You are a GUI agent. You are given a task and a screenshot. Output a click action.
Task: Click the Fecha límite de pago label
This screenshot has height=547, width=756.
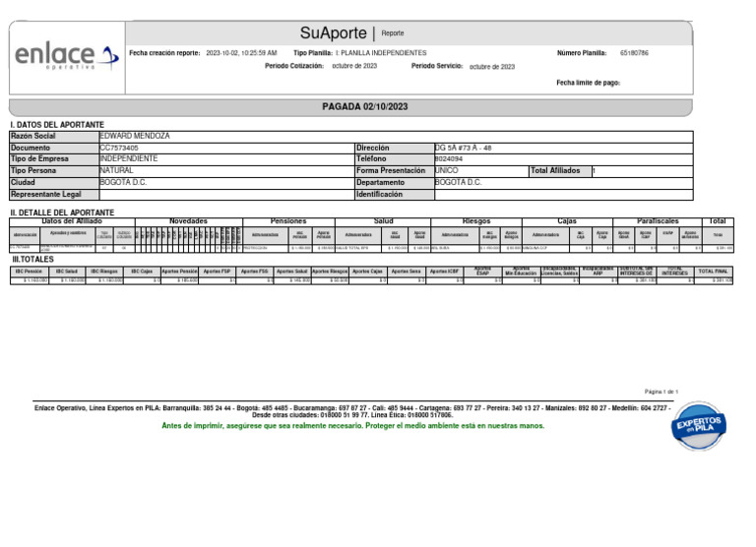(589, 83)
